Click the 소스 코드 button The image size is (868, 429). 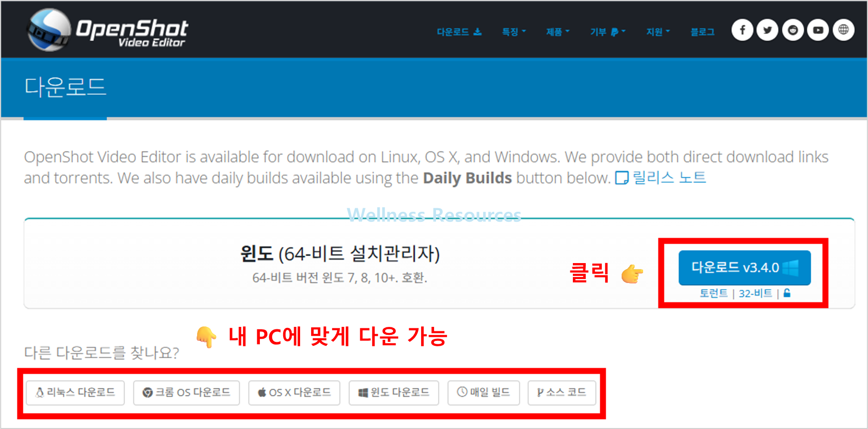point(562,393)
